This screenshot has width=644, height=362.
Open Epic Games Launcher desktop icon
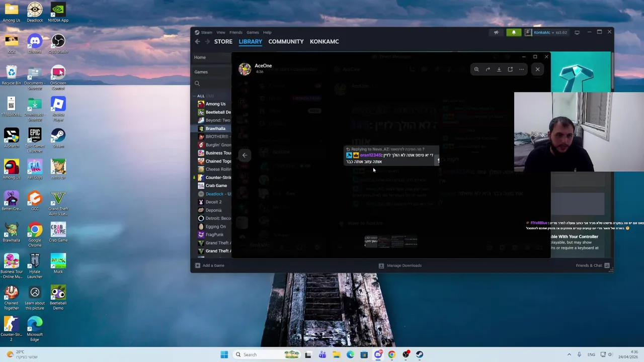click(x=35, y=140)
